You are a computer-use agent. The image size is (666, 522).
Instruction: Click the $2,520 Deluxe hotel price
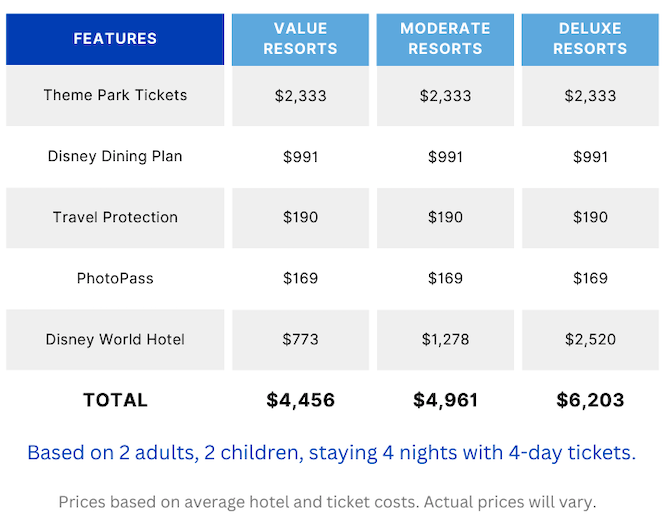pyautogui.click(x=590, y=340)
